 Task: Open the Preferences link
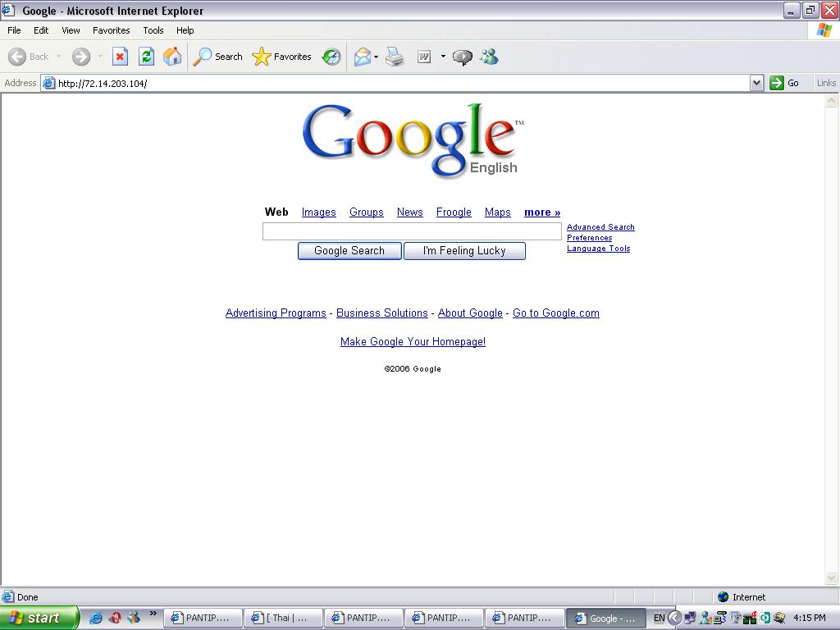(x=589, y=238)
